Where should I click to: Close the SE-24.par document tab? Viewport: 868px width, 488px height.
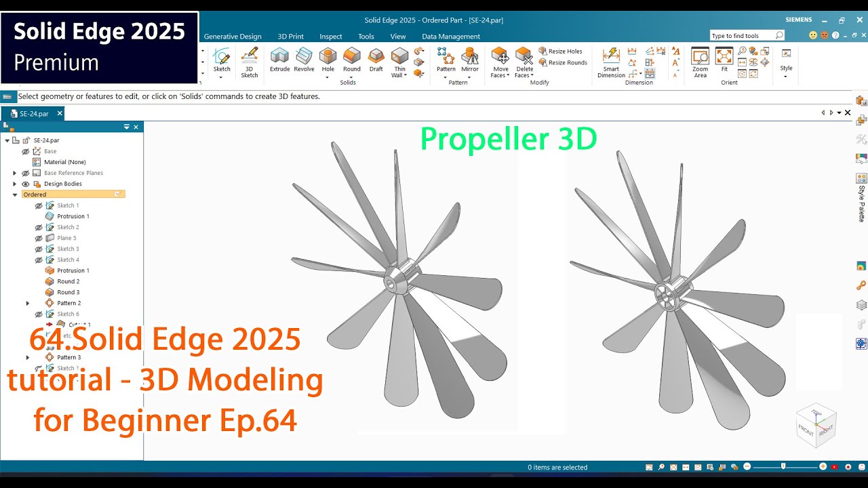(x=59, y=114)
